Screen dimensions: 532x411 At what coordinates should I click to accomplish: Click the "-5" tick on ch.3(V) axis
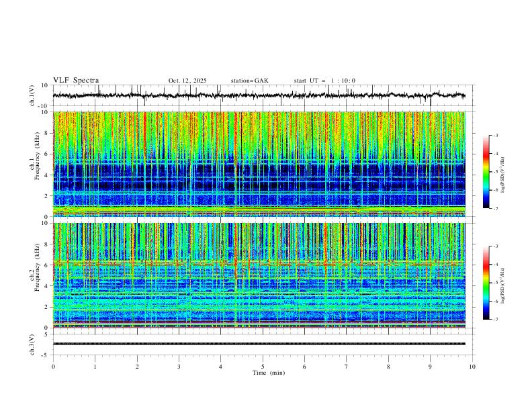coord(46,355)
